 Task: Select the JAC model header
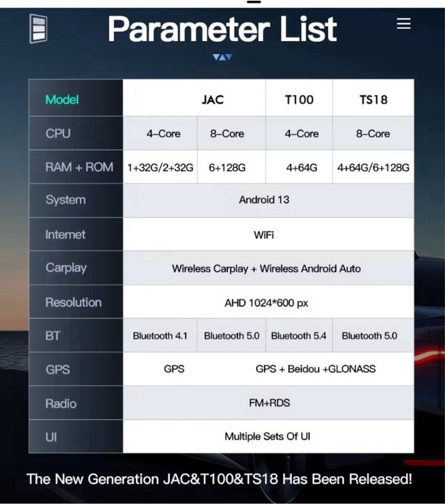coord(213,99)
